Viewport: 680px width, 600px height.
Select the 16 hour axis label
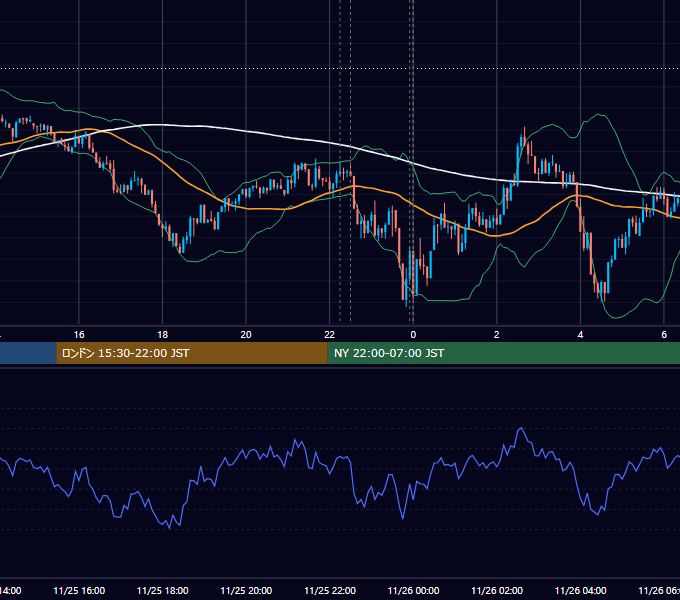coord(79,335)
